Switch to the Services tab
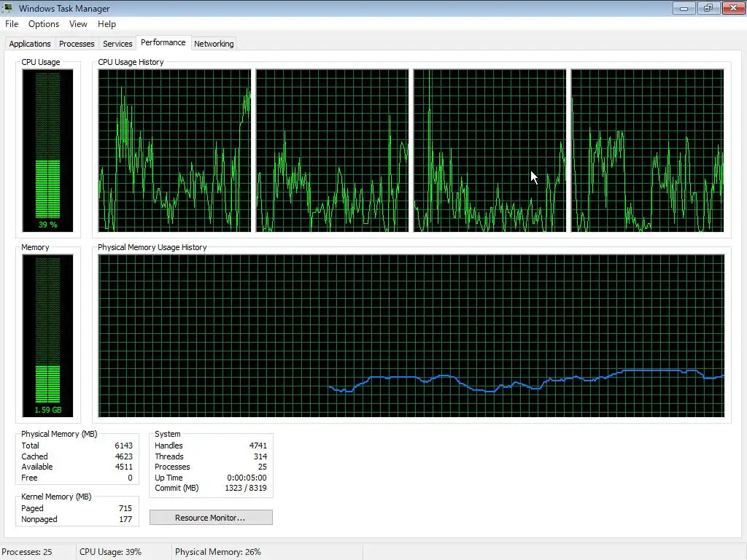Image resolution: width=747 pixels, height=560 pixels. (117, 44)
